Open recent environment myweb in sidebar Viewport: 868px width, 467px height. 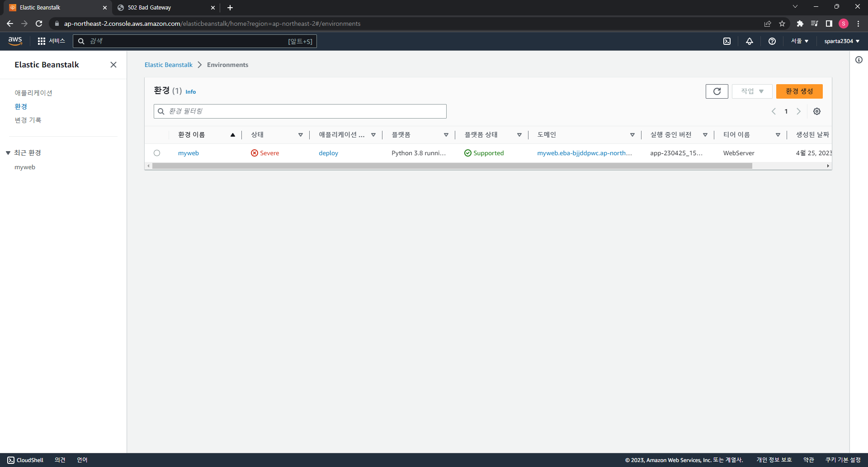click(x=25, y=167)
